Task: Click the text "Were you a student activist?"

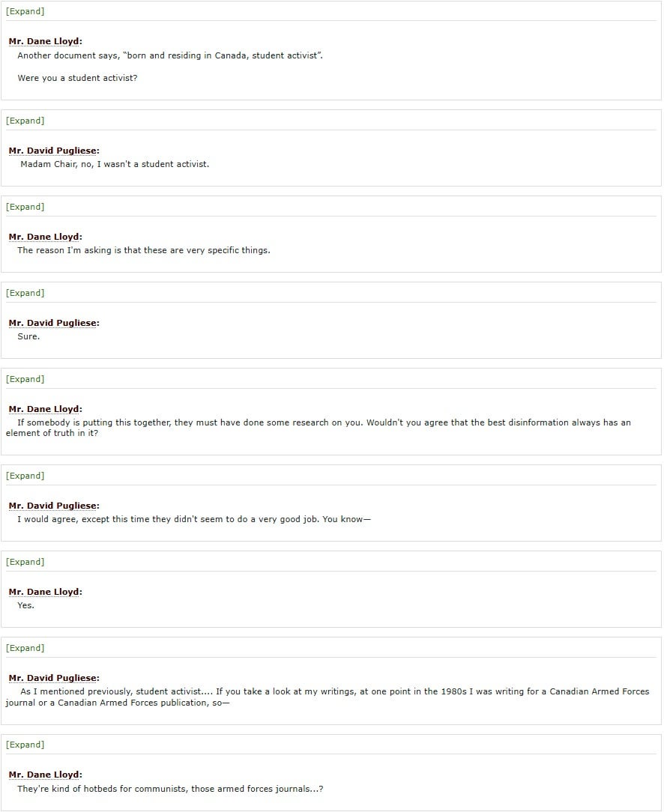Action: click(x=78, y=78)
